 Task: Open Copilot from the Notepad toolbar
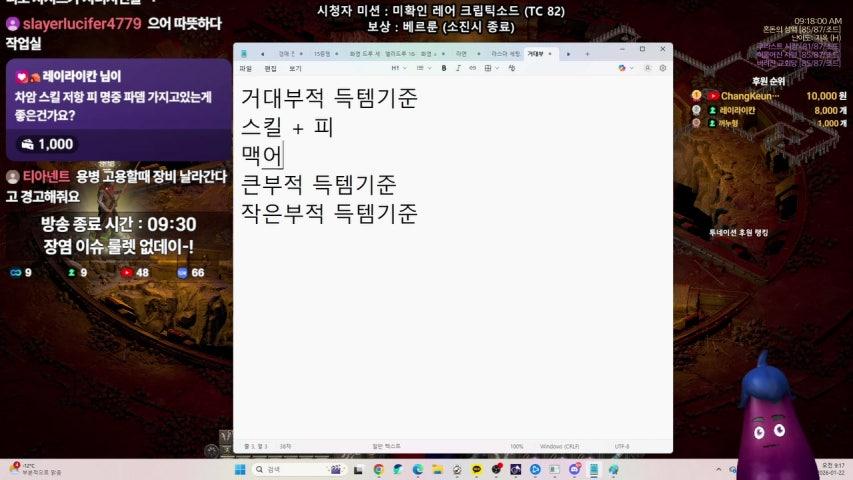pyautogui.click(x=622, y=68)
